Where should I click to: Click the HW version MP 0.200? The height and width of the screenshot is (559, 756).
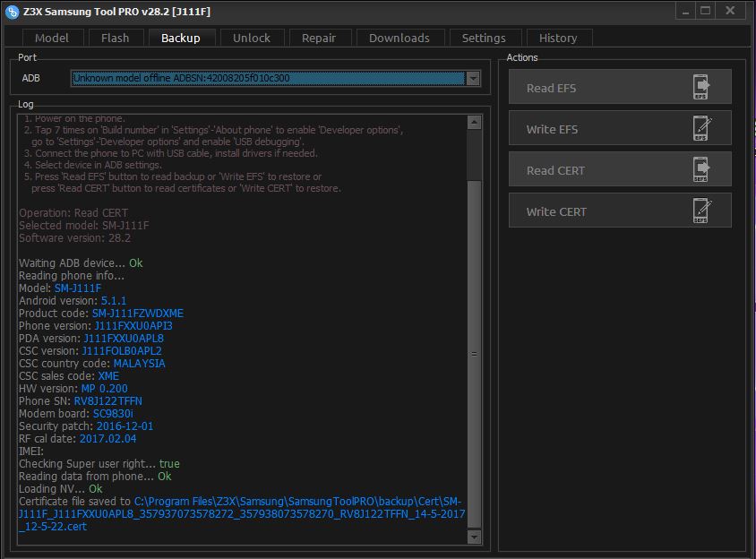[x=105, y=388]
